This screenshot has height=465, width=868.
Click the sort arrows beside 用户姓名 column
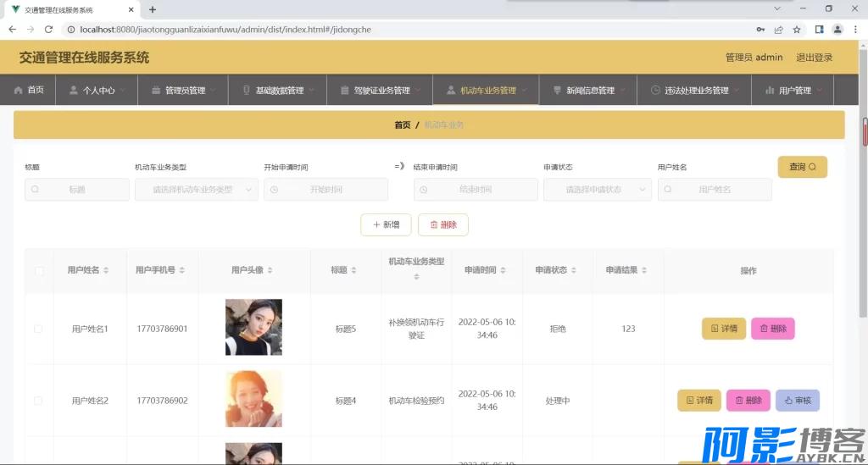[107, 270]
